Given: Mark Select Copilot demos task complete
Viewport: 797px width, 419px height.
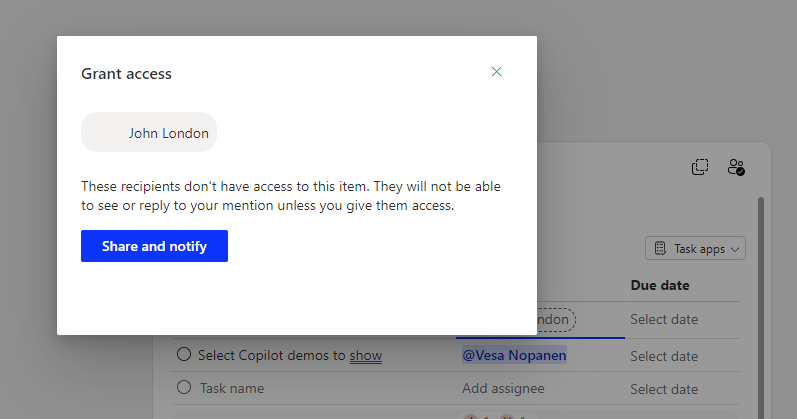Looking at the screenshot, I should tap(183, 355).
